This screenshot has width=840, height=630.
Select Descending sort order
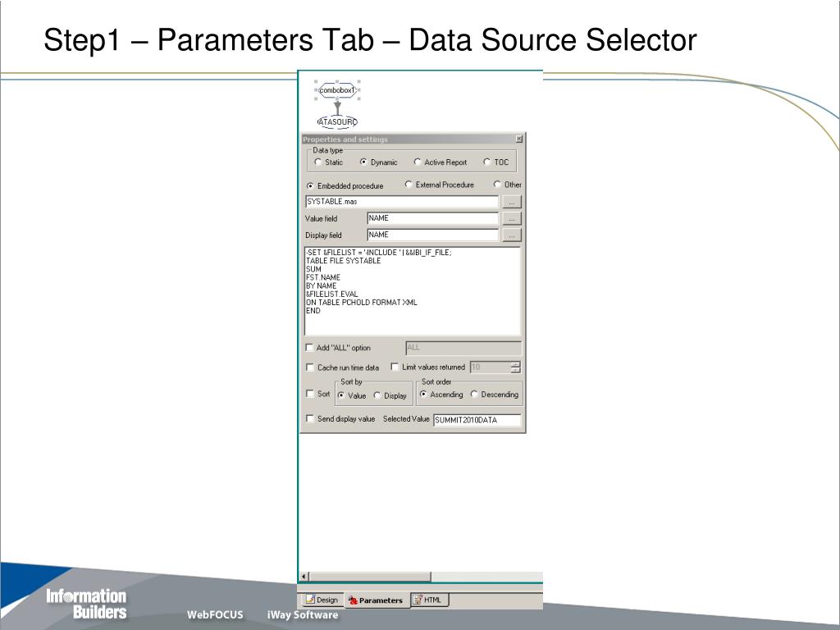[x=474, y=395]
